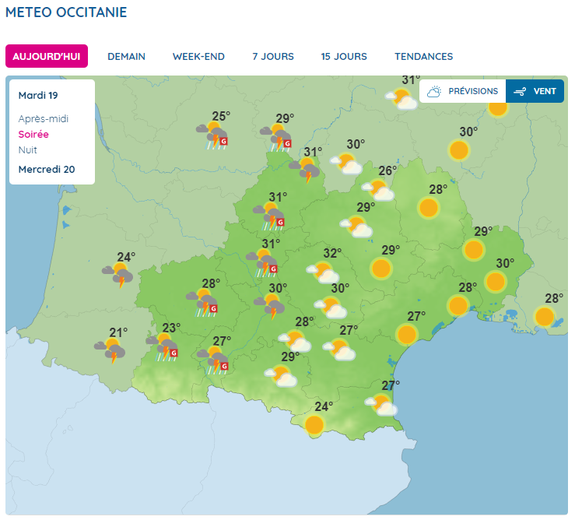Click the Mardi 19 date label
Image resolution: width=575 pixels, height=520 pixels.
tap(38, 95)
